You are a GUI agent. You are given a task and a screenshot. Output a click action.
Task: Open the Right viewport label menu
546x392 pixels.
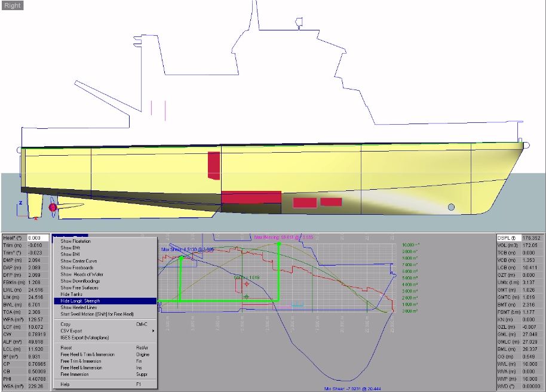point(13,5)
